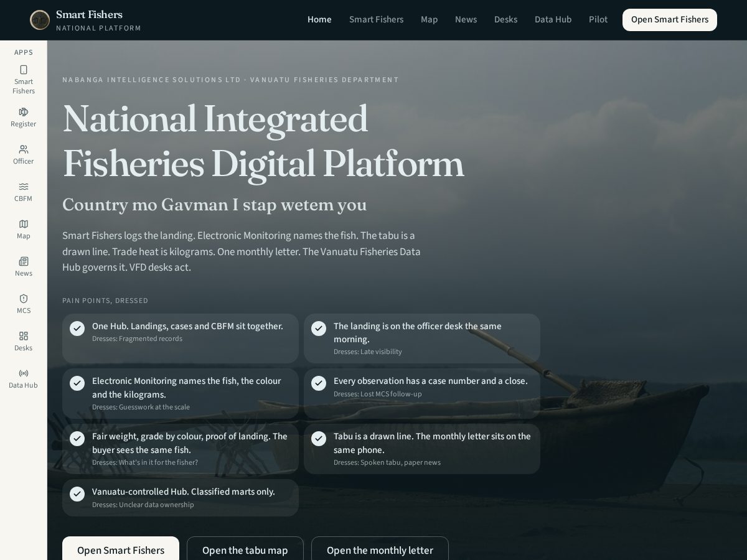Go to Home in top navigation

click(x=319, y=20)
